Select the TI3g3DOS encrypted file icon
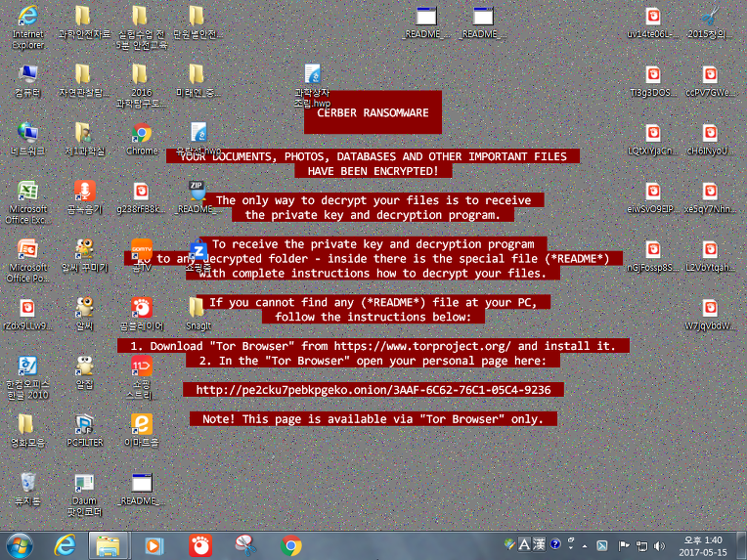 pyautogui.click(x=653, y=81)
